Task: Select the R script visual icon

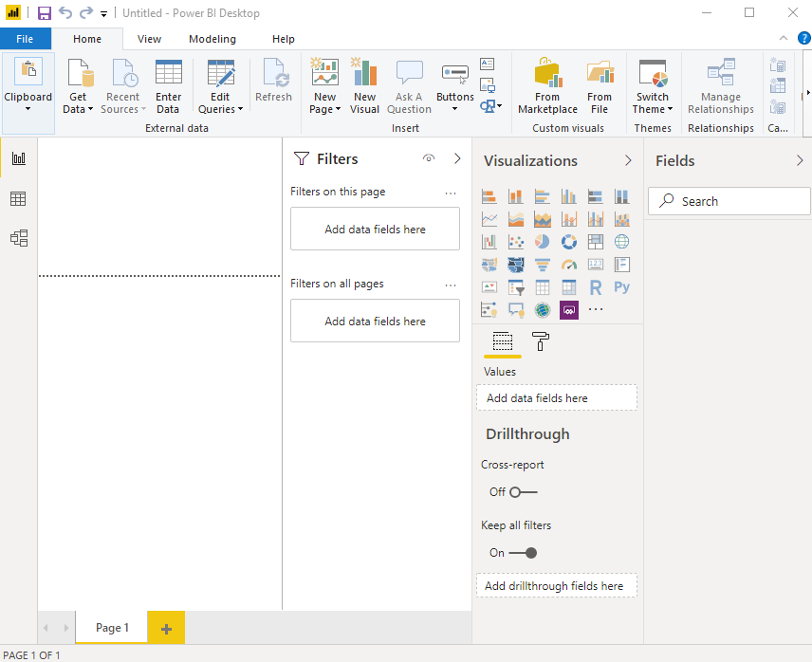Action: point(596,286)
